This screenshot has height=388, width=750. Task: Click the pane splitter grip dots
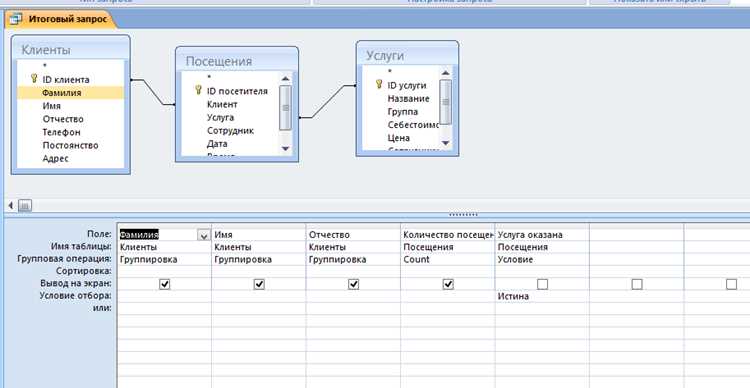point(464,215)
